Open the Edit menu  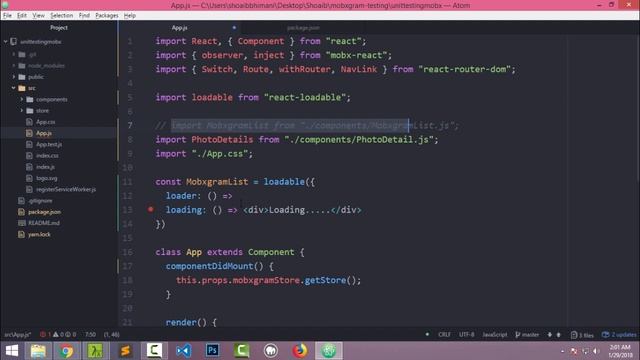pyautogui.click(x=22, y=16)
